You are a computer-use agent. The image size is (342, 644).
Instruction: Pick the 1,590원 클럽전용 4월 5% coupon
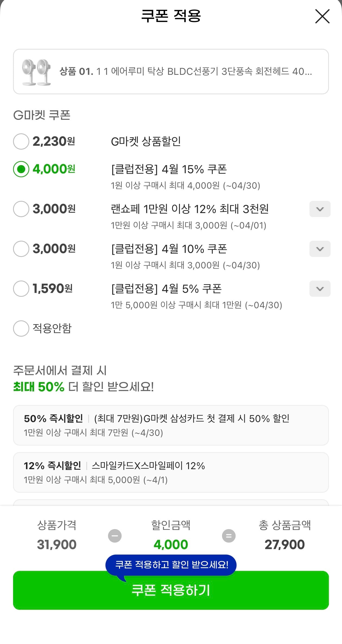(x=21, y=289)
